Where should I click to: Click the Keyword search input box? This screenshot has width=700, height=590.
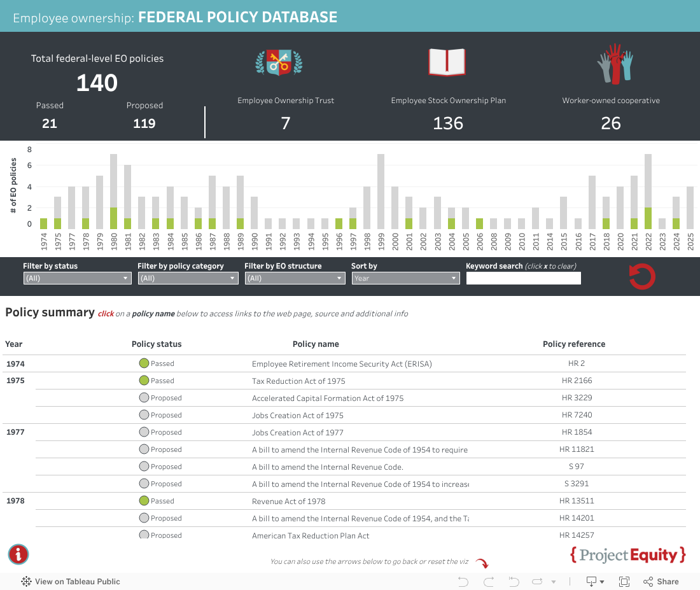click(523, 278)
